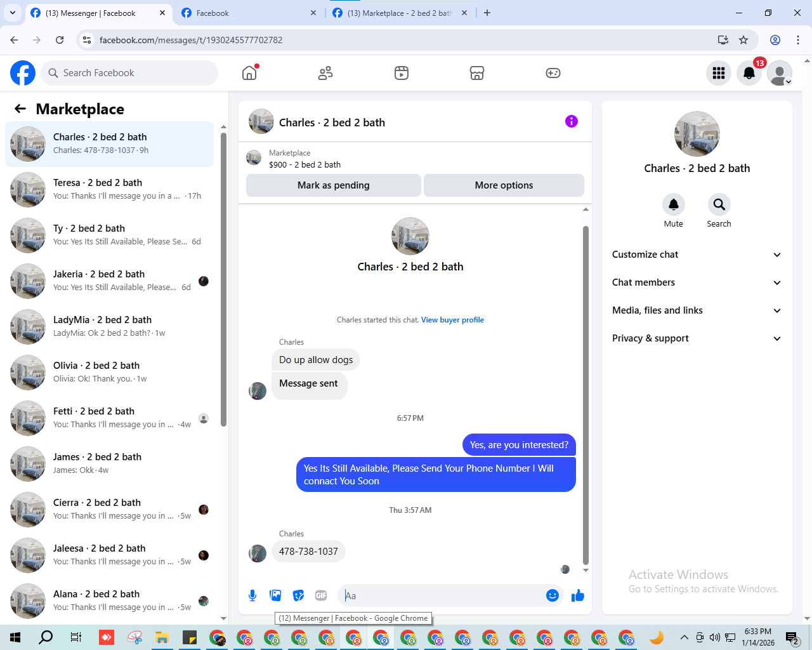Open the Windows notification center icon

click(791, 637)
